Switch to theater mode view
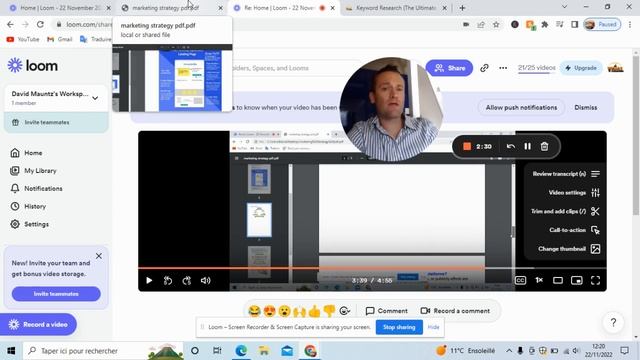Viewport: 640px width, 360px height. (x=558, y=280)
